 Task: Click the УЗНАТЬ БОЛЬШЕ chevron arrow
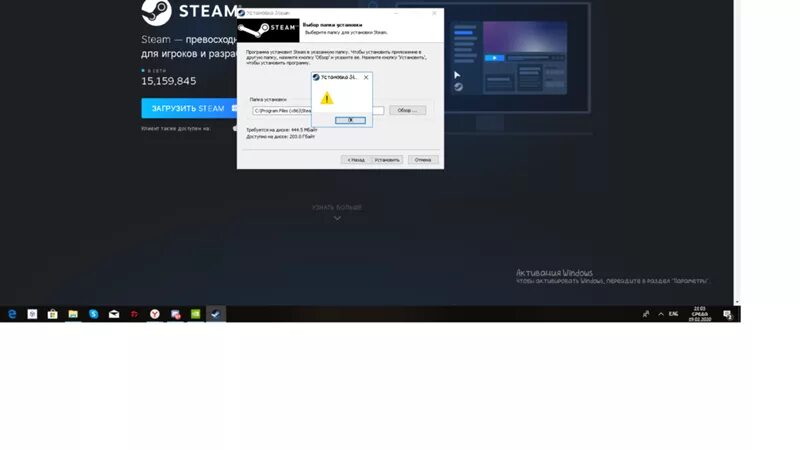[337, 218]
